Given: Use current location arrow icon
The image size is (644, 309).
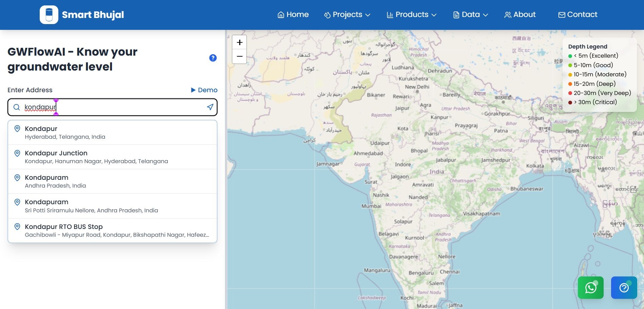Looking at the screenshot, I should 210,107.
